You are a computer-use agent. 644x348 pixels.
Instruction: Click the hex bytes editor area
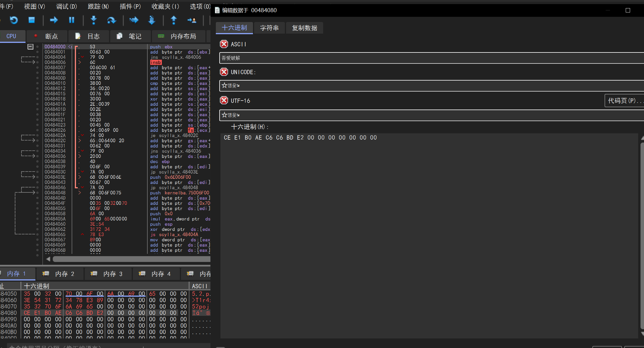point(429,236)
